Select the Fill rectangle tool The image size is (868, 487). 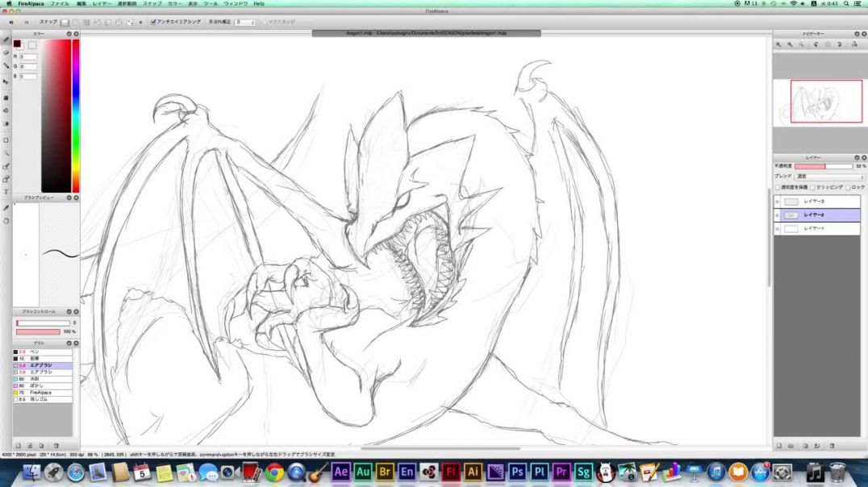[x=6, y=98]
